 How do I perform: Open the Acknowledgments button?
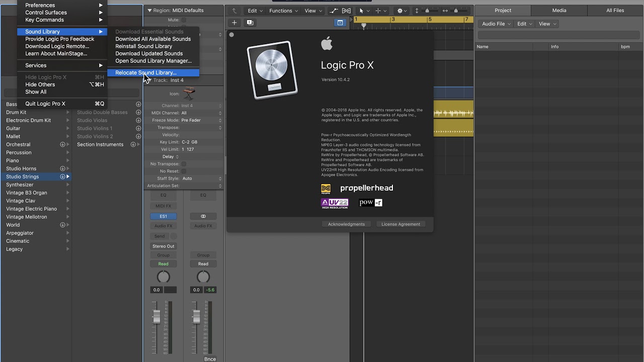click(x=346, y=224)
